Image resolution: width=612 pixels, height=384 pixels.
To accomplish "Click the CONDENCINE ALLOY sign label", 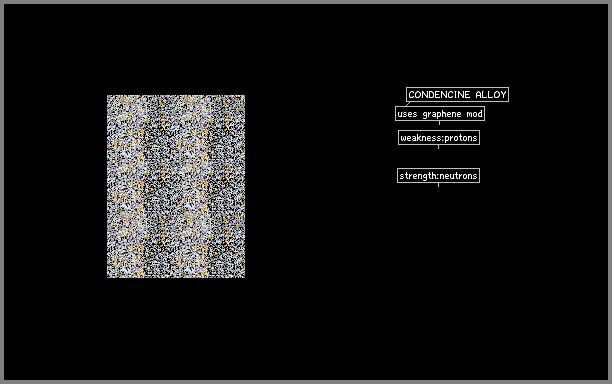I will (457, 94).
